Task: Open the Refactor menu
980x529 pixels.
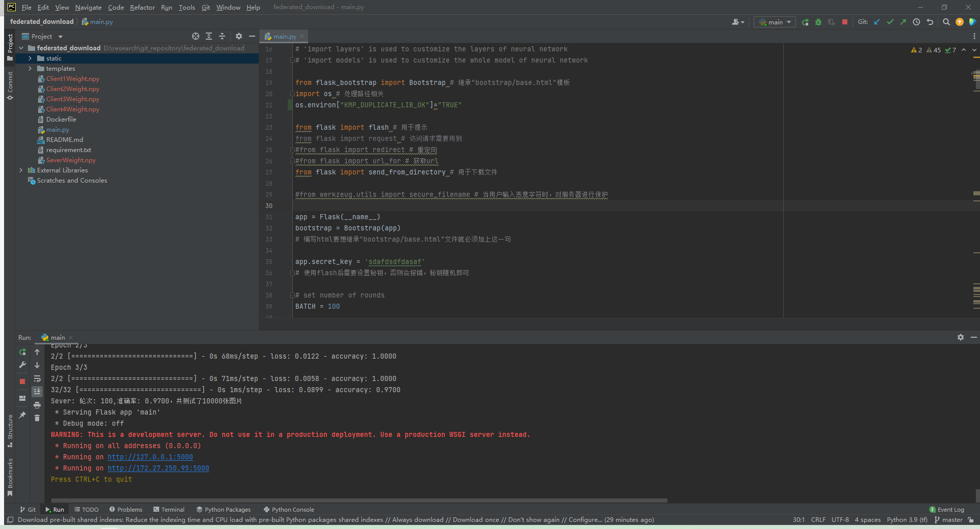Action: (x=142, y=7)
